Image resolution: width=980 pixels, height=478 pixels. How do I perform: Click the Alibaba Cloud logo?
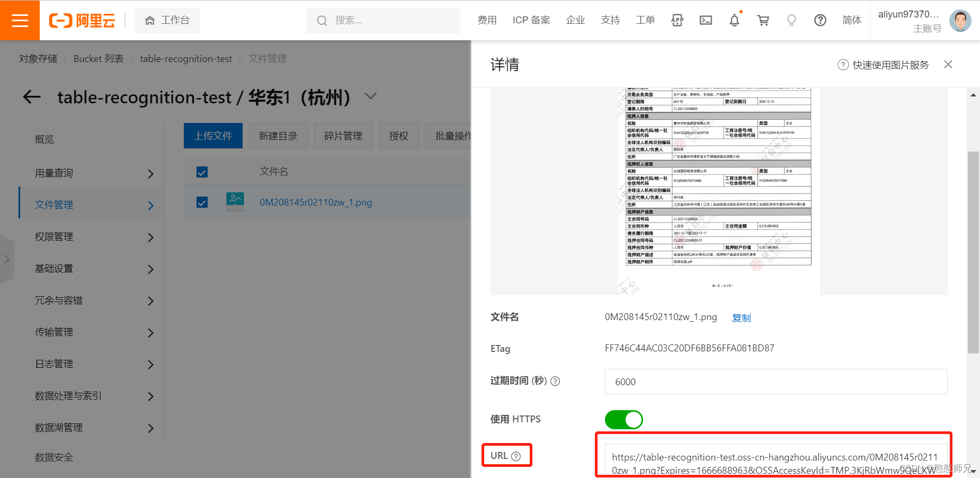[82, 21]
